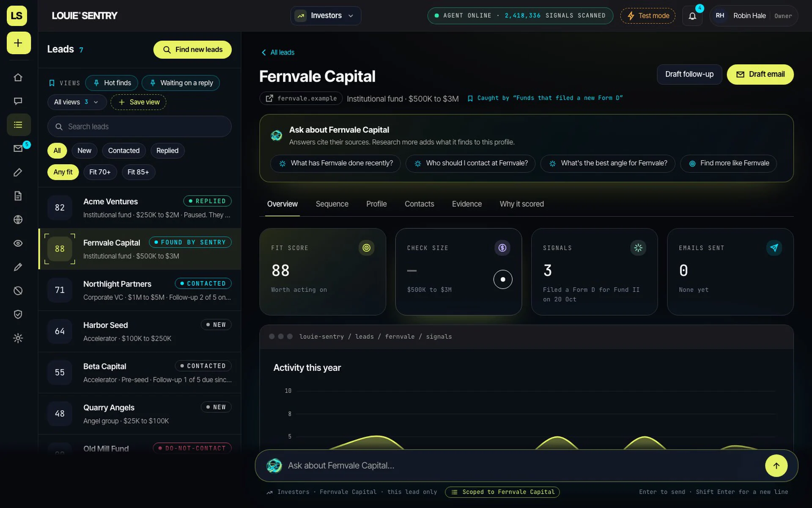Click the Search leads field
Image resolution: width=812 pixels, height=508 pixels.
pyautogui.click(x=140, y=127)
